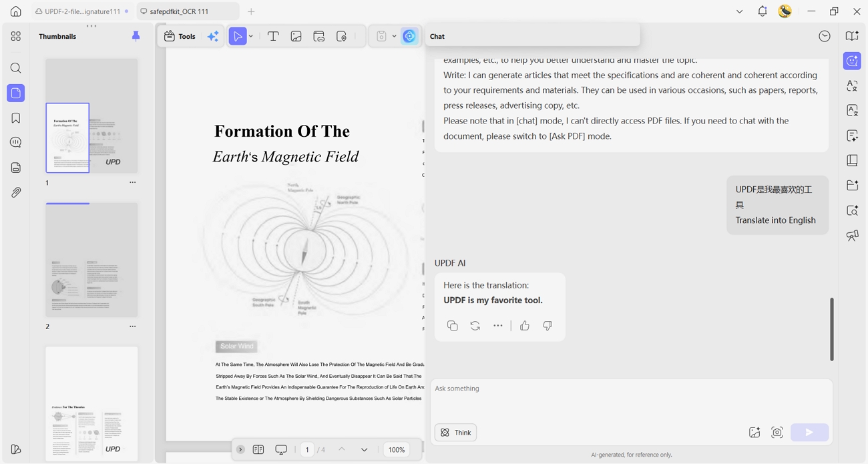Viewport: 868px width, 464px height.
Task: Activate the Select cursor tool
Action: pyautogui.click(x=238, y=36)
